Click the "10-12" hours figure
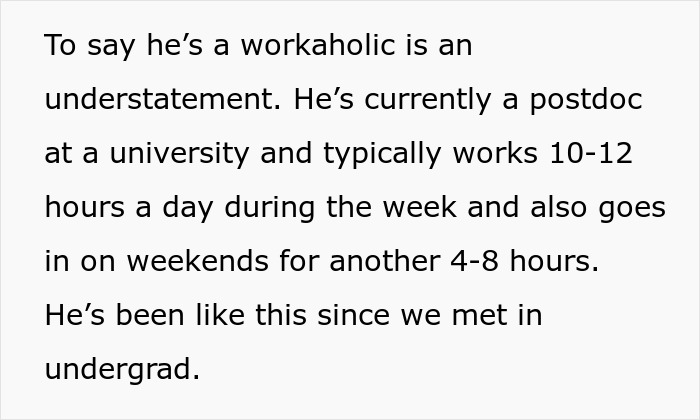Viewport: 700px width, 420px height. coord(591,155)
